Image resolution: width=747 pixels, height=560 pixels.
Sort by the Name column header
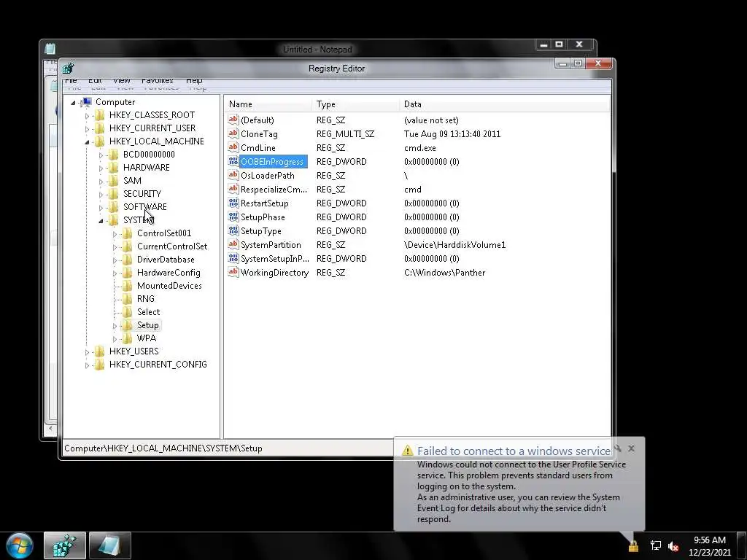click(268, 104)
